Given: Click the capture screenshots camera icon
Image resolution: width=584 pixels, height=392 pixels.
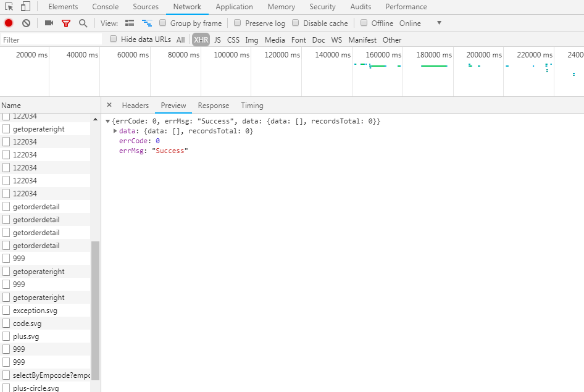Looking at the screenshot, I should point(49,23).
